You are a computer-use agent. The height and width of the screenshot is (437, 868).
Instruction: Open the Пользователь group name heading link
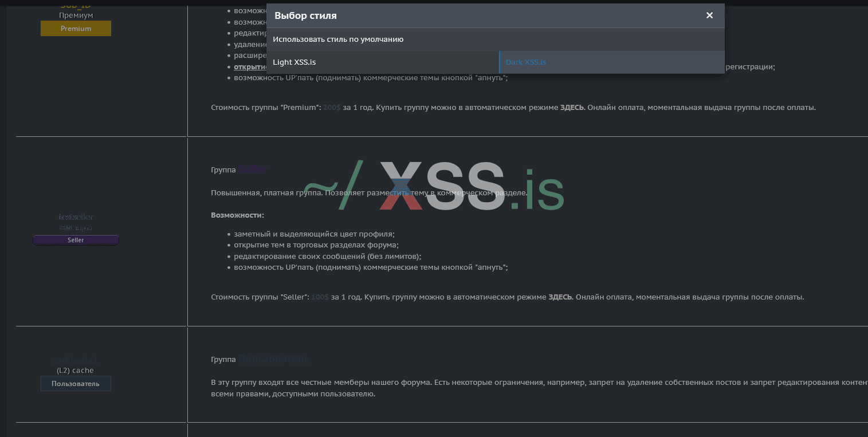(274, 359)
